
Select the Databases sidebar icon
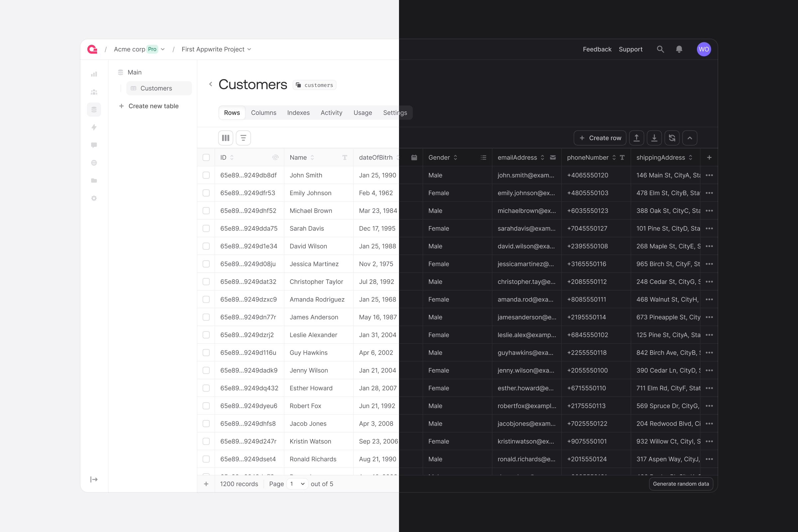point(94,109)
